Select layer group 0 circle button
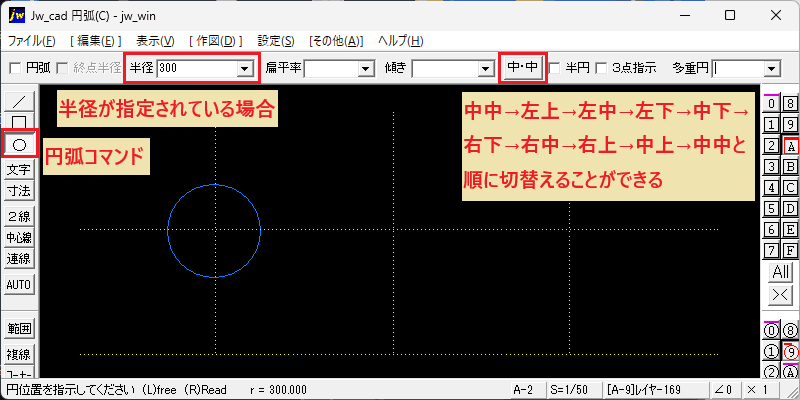 pos(772,331)
